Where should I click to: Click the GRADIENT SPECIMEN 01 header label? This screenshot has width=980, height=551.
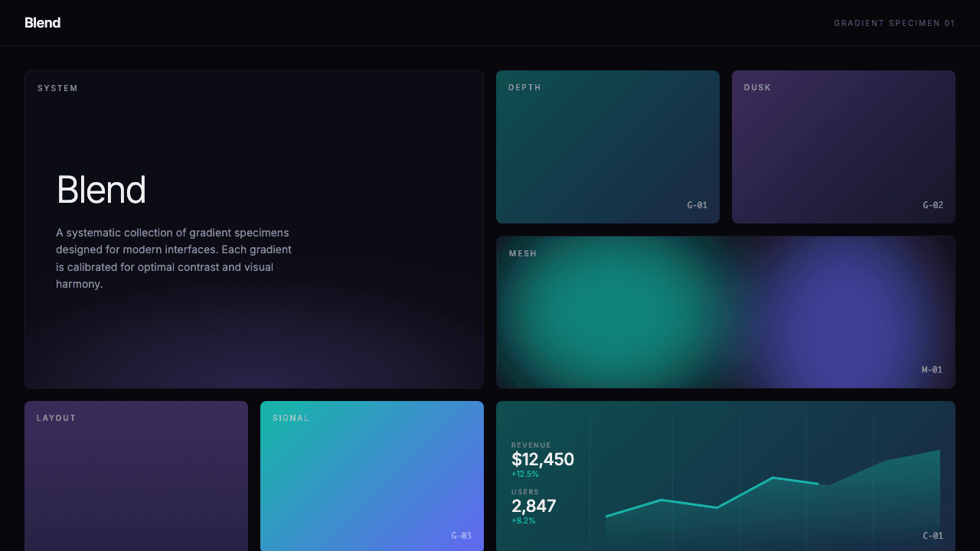click(x=894, y=23)
